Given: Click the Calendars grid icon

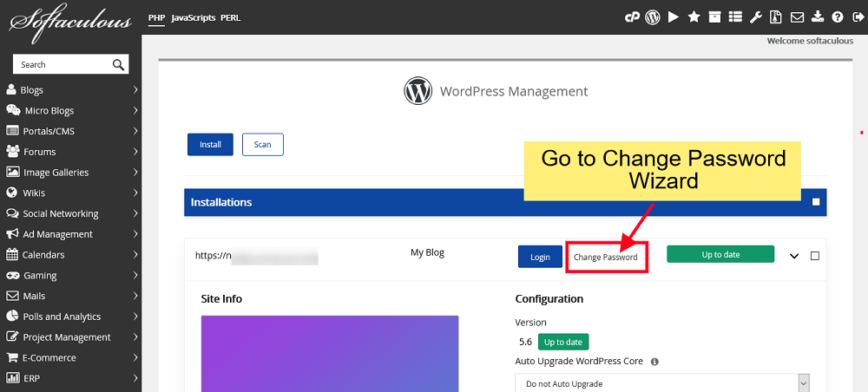Looking at the screenshot, I should coord(12,254).
